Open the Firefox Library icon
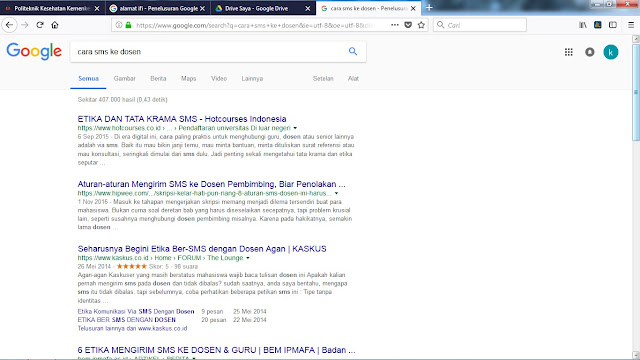The image size is (640, 360). [x=583, y=25]
